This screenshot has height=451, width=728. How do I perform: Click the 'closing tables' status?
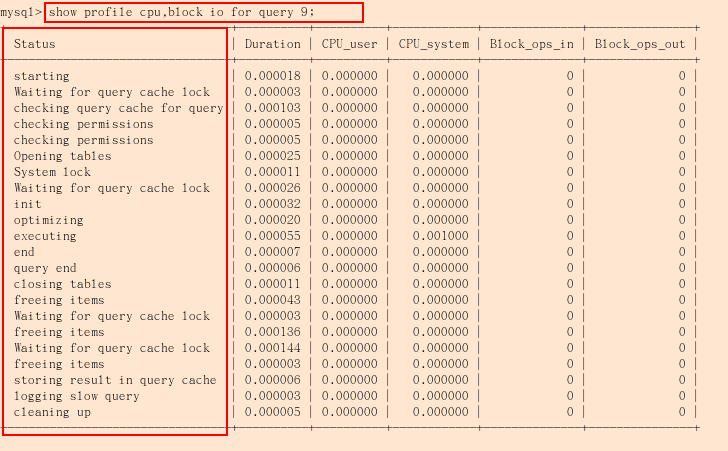[62, 284]
